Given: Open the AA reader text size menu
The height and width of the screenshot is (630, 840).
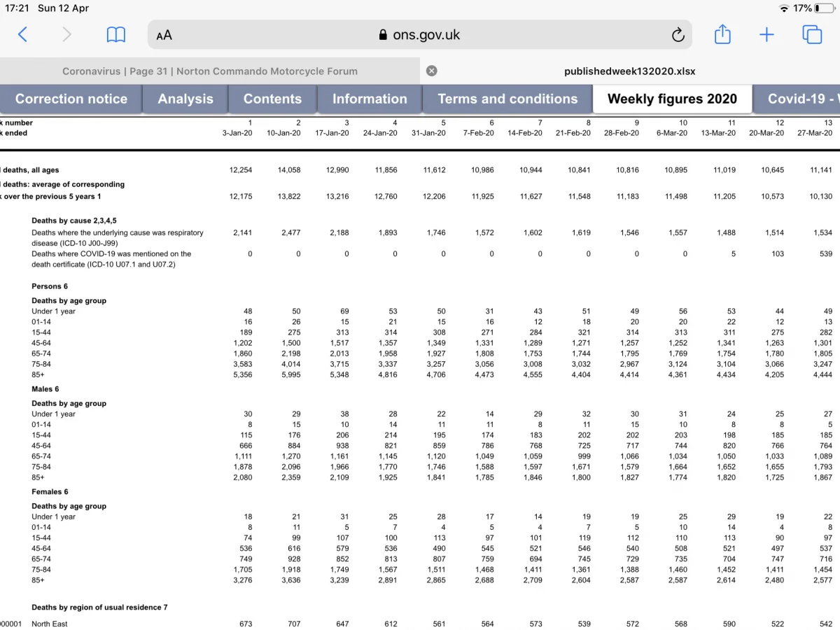Looking at the screenshot, I should click(x=164, y=35).
